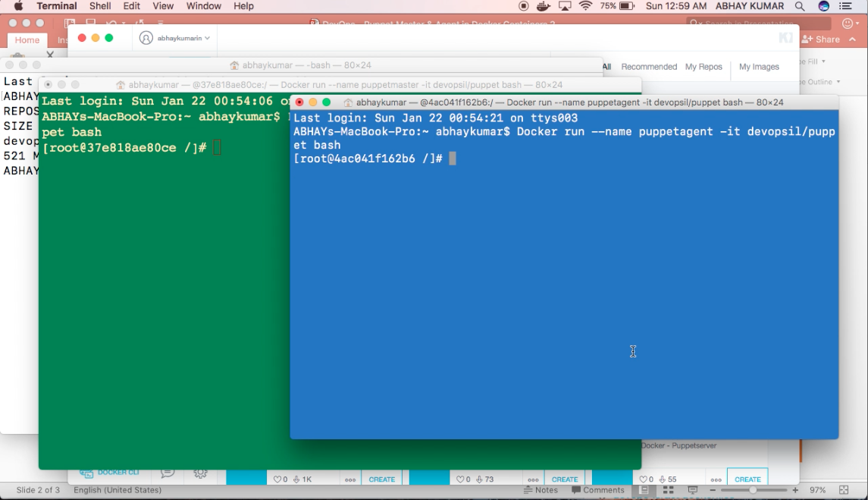Open the Shell menu
The height and width of the screenshot is (500, 868).
pos(100,6)
